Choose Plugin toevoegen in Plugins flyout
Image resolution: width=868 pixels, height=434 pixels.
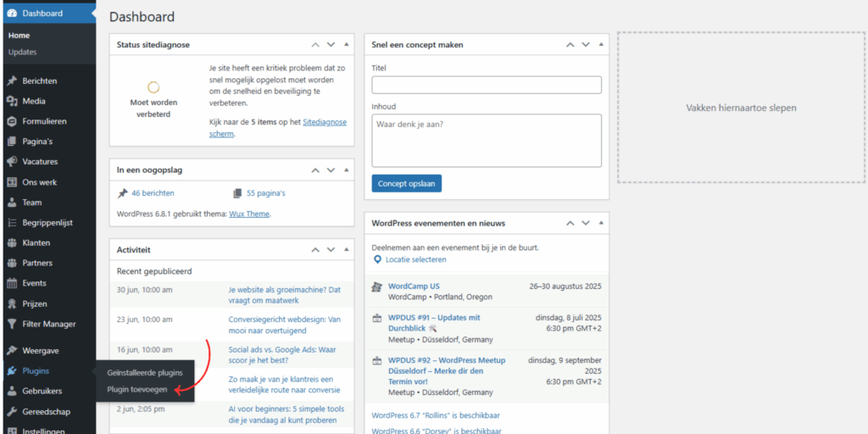click(136, 390)
